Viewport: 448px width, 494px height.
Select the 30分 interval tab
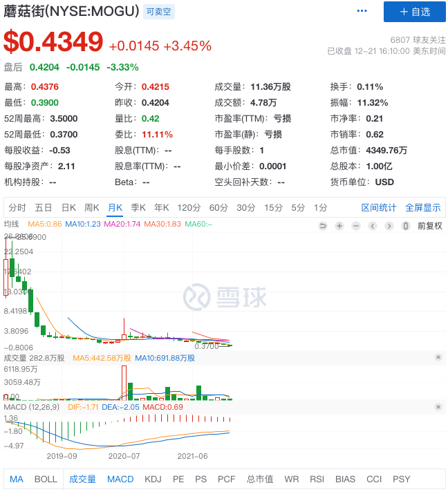tap(246, 208)
